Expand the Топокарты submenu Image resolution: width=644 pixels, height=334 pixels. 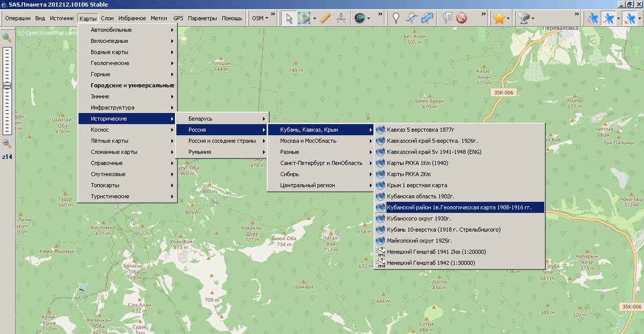pyautogui.click(x=127, y=185)
